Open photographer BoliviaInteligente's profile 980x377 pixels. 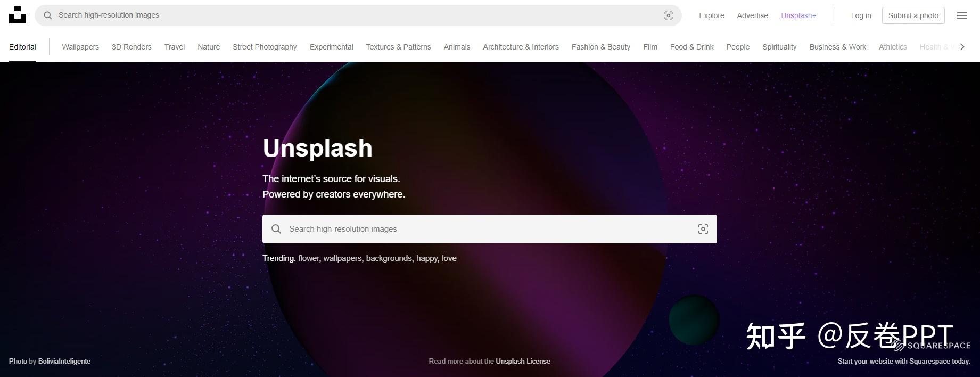[64, 361]
